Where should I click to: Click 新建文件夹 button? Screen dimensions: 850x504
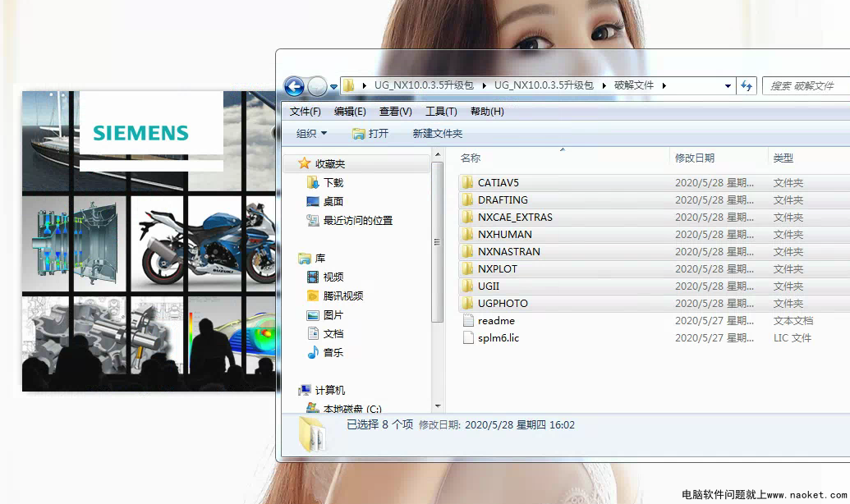(x=438, y=133)
